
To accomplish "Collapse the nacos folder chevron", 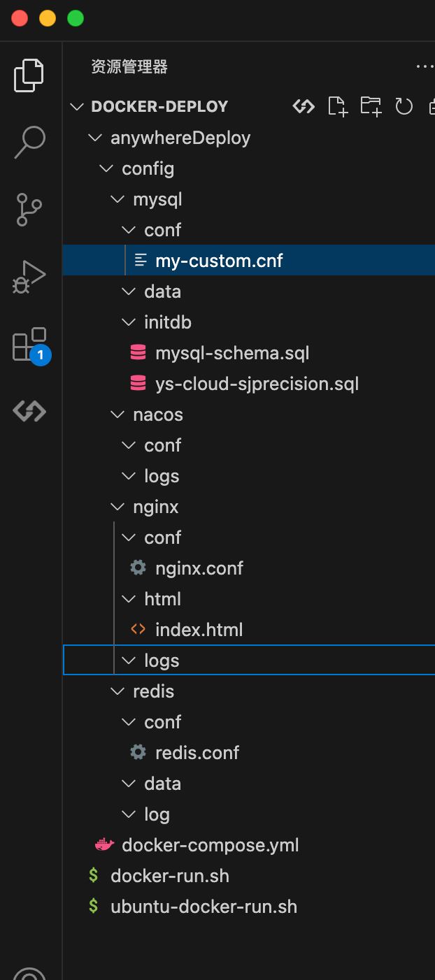I will point(117,415).
